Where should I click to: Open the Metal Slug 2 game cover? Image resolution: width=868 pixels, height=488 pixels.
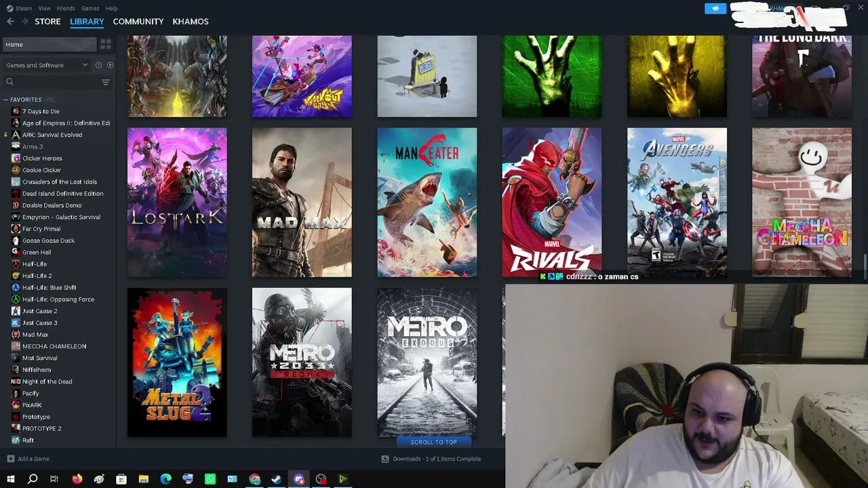pos(177,363)
